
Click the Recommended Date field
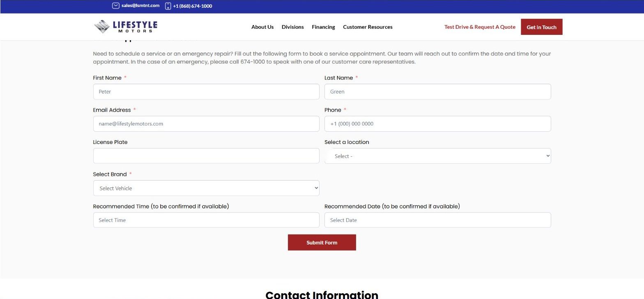pos(437,220)
